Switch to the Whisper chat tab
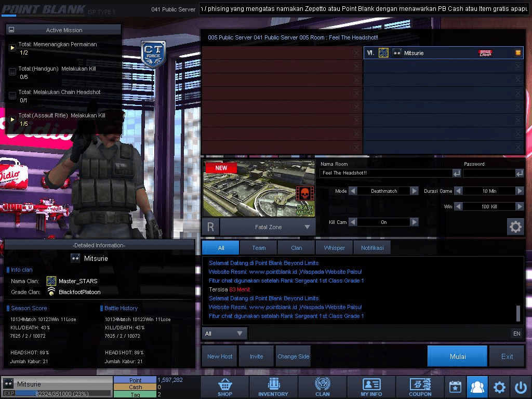Viewport: 532px width, 399px height. point(334,248)
